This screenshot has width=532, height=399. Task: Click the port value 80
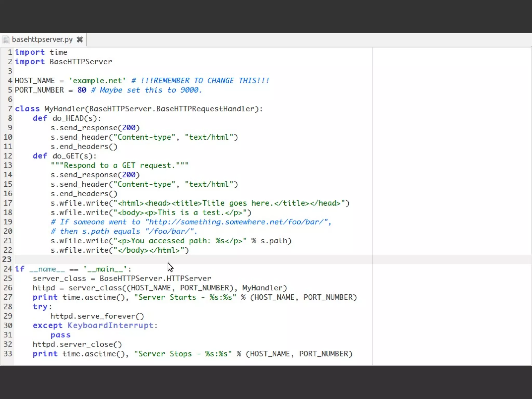click(x=82, y=90)
